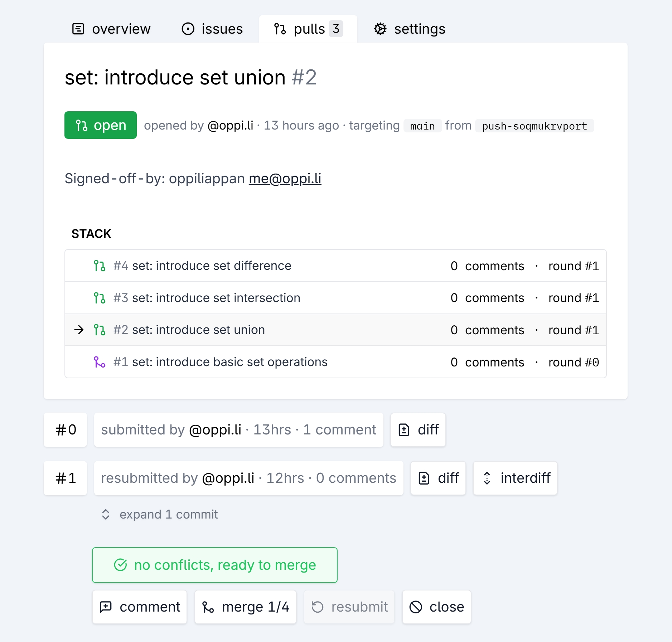The width and height of the screenshot is (672, 642).
Task: Click the purple merged icon for pull #1
Action: pos(100,362)
